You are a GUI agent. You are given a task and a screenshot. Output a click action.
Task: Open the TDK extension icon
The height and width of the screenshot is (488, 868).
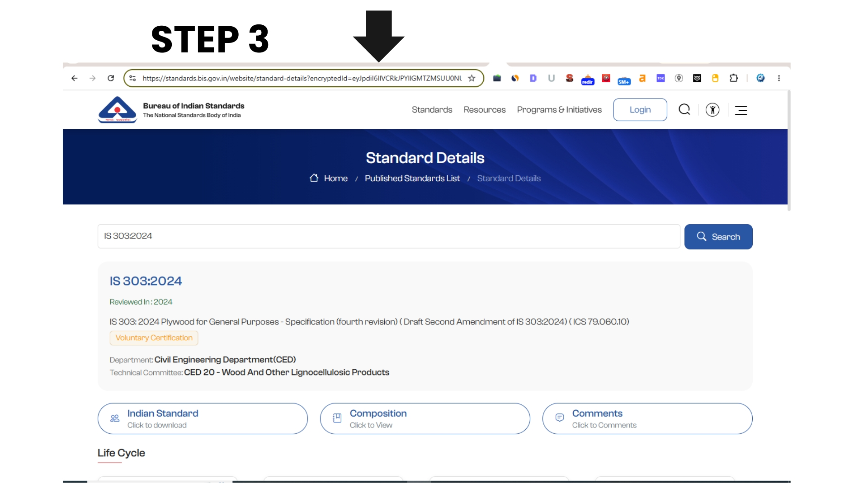tap(660, 78)
